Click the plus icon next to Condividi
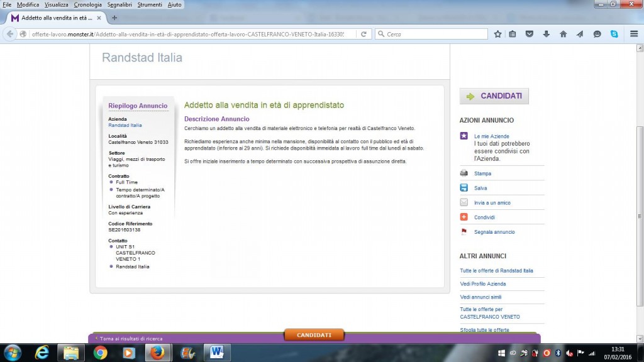The width and height of the screenshot is (644, 362). coord(464,217)
